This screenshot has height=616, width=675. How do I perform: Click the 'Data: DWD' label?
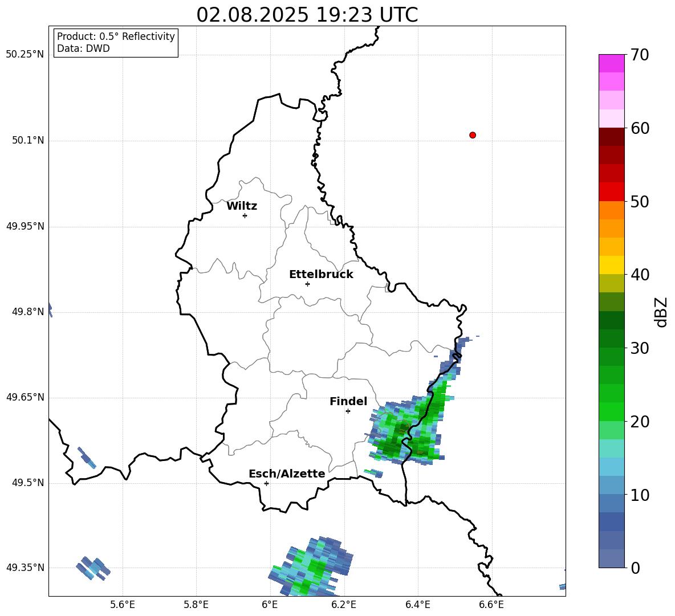[x=83, y=48]
